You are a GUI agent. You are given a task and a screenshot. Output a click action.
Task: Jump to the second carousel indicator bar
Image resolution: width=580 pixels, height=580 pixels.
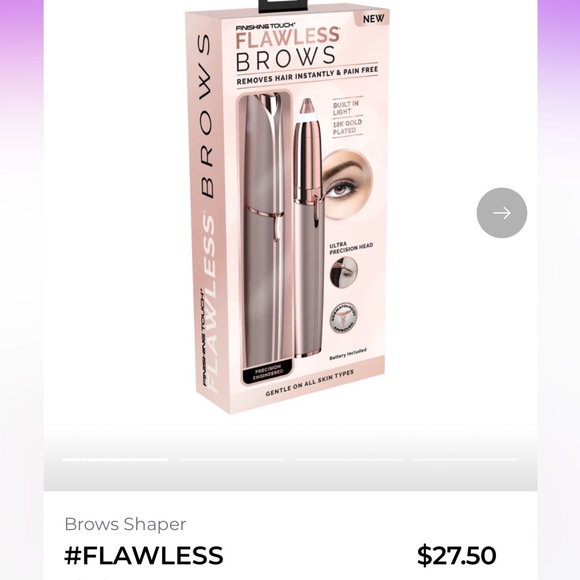pyautogui.click(x=232, y=459)
